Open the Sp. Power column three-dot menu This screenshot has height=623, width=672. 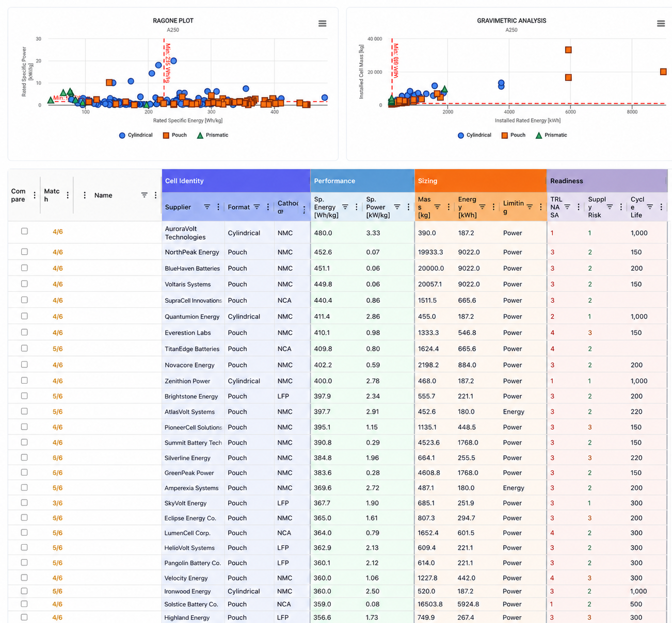(x=408, y=207)
